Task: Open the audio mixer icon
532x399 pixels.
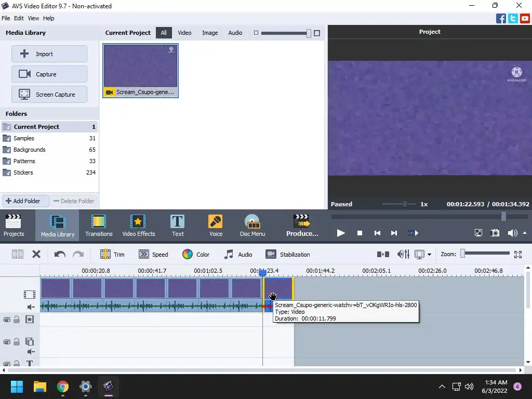Action: click(x=403, y=254)
